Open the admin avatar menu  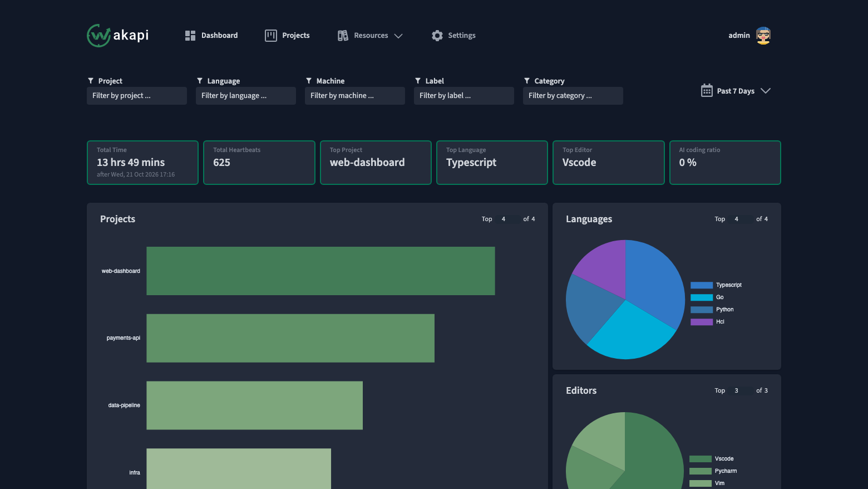[x=763, y=36]
